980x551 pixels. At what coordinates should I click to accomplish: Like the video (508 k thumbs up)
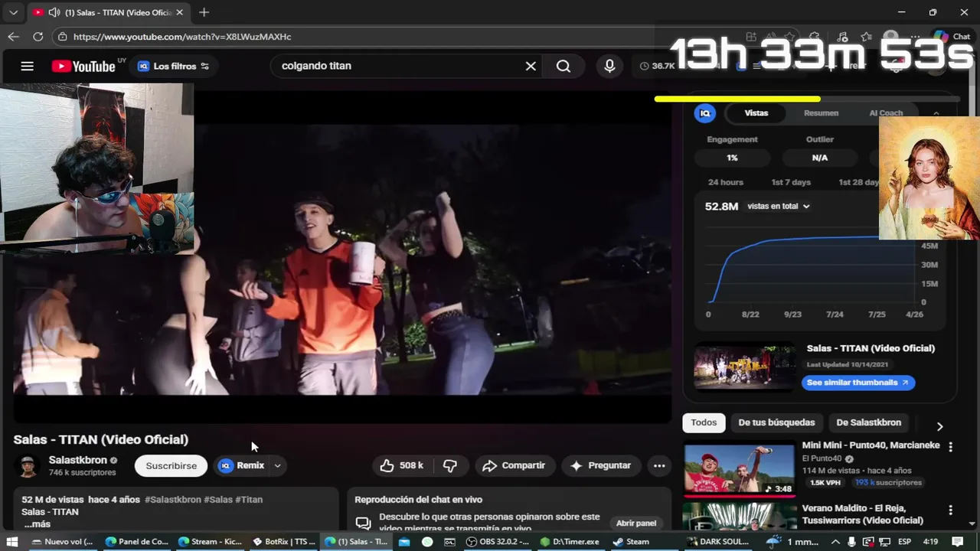(x=402, y=465)
